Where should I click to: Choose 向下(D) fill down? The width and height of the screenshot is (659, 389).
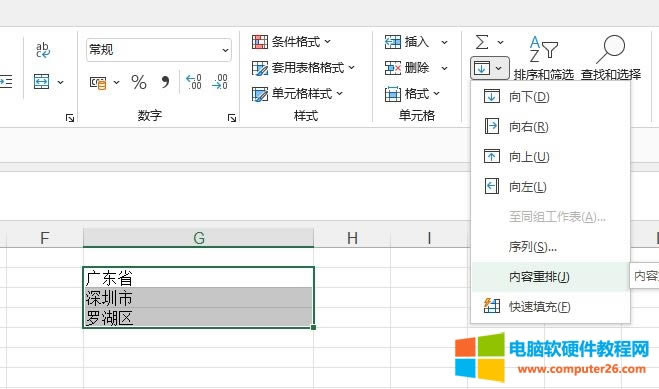pyautogui.click(x=551, y=97)
